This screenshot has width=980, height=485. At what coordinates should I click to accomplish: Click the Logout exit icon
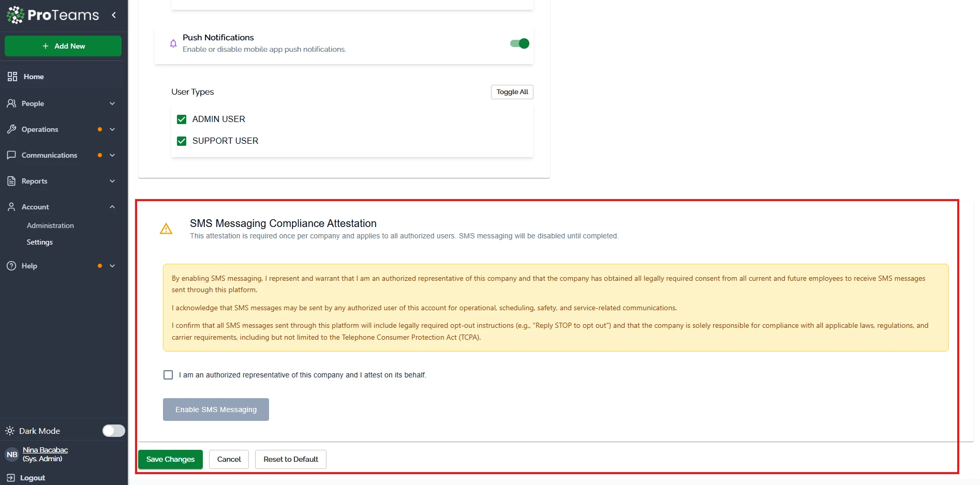(x=11, y=478)
